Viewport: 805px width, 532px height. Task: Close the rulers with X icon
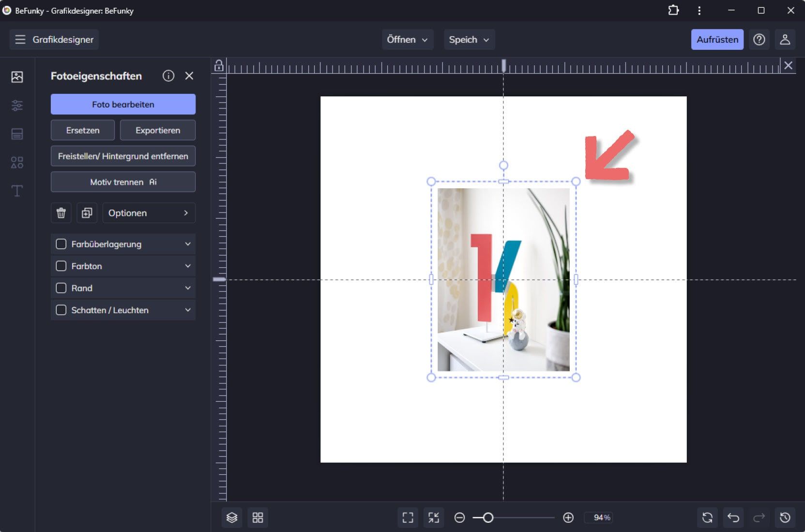coord(789,65)
